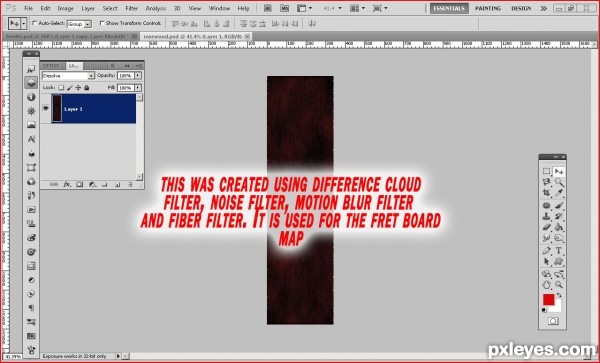Select the Crop tool

546,194
